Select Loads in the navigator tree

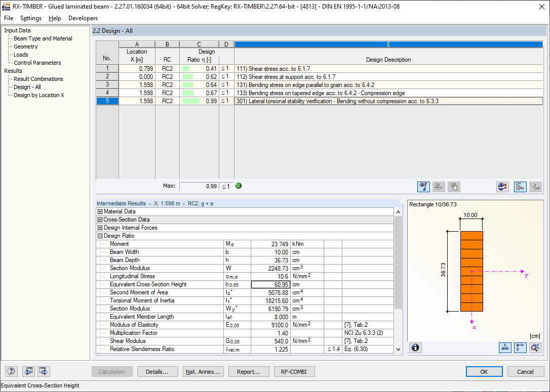point(21,55)
